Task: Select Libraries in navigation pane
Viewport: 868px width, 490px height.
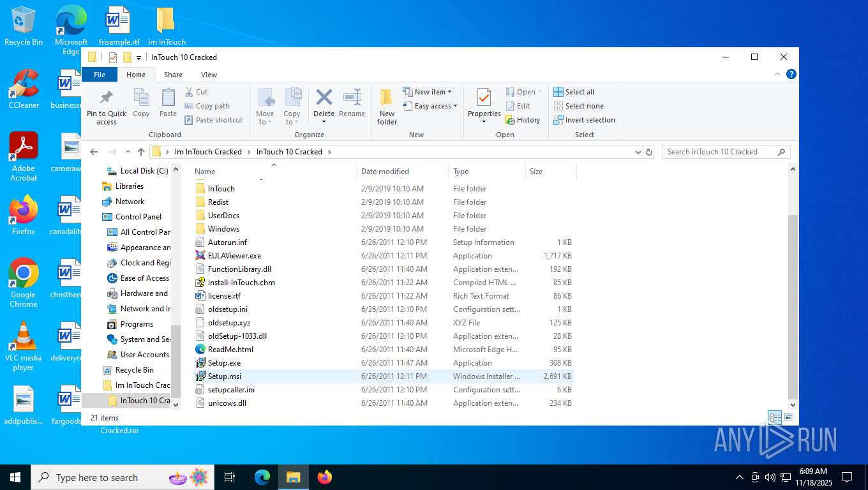Action: 130,186
